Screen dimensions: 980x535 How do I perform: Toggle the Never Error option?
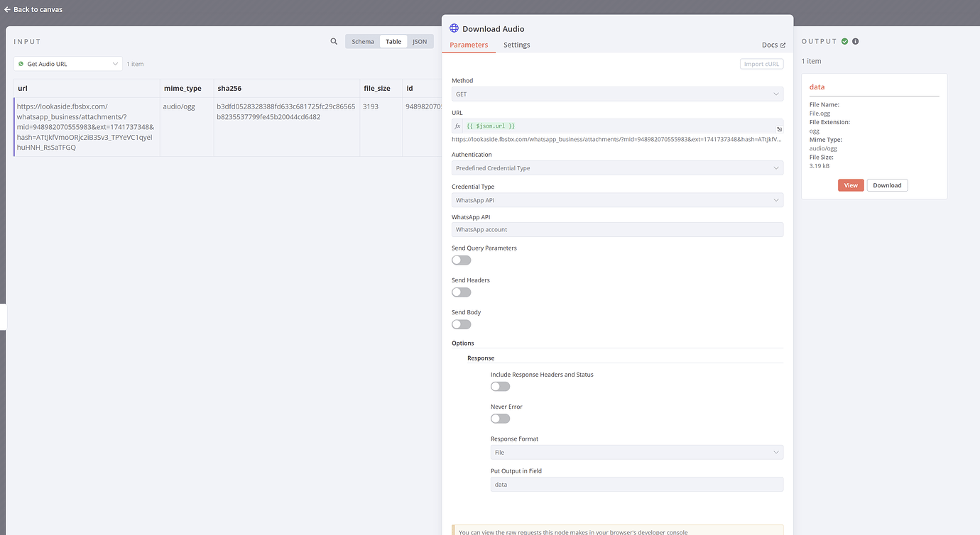point(500,419)
